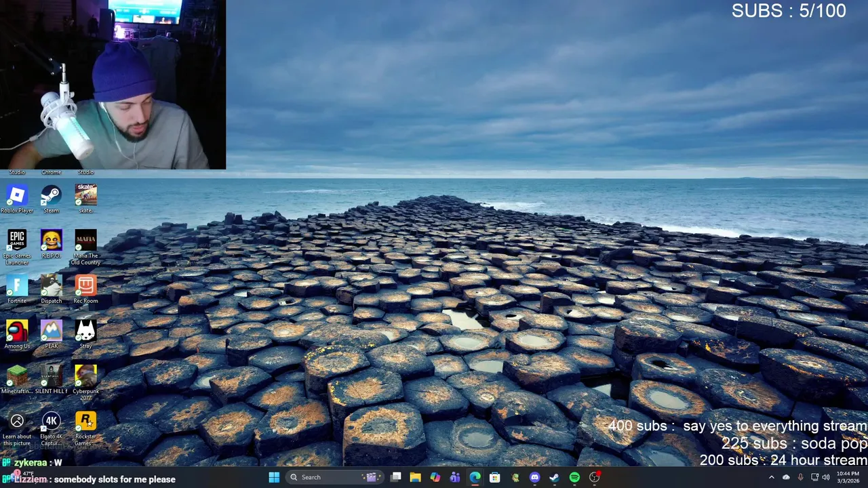The image size is (868, 488).
Task: Open Task View from the taskbar
Action: [396, 477]
